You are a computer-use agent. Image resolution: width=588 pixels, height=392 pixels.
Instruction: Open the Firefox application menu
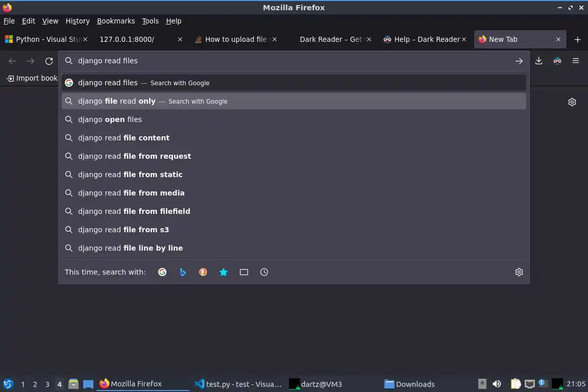coord(576,61)
